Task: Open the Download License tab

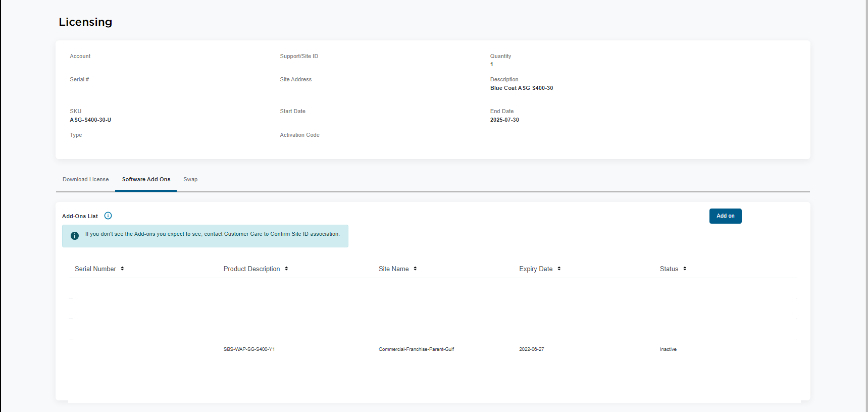Action: (x=85, y=180)
